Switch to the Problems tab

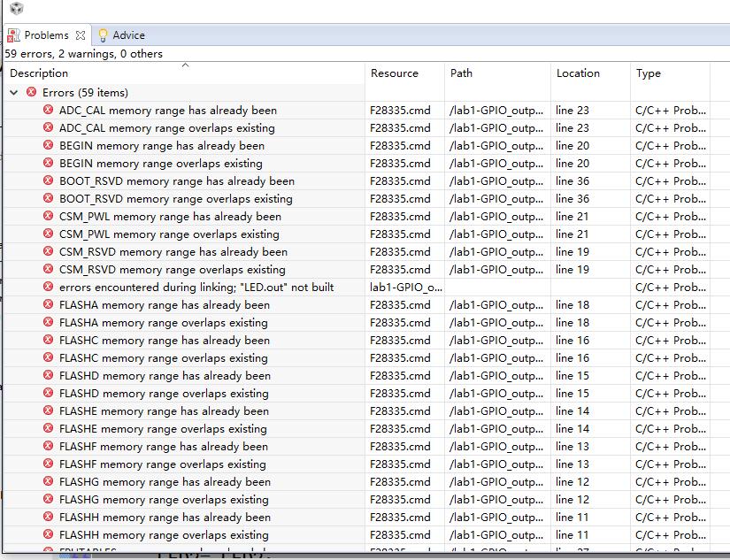[x=46, y=35]
